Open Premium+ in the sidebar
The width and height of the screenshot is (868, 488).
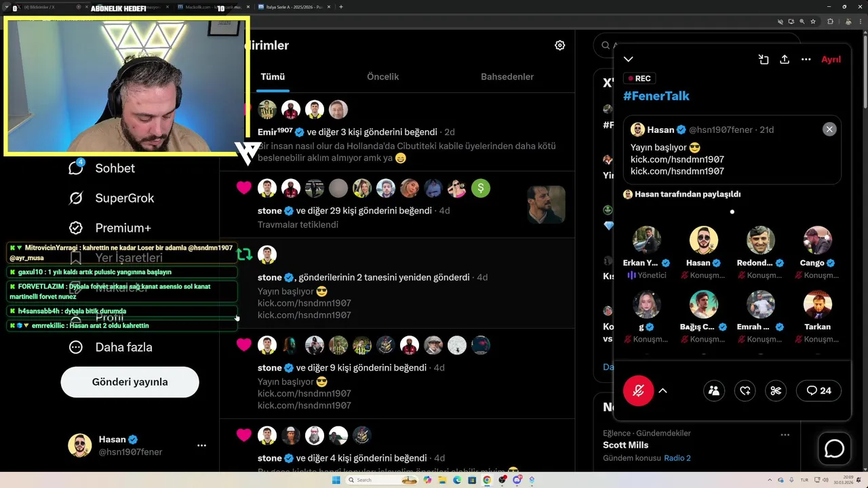click(110, 228)
